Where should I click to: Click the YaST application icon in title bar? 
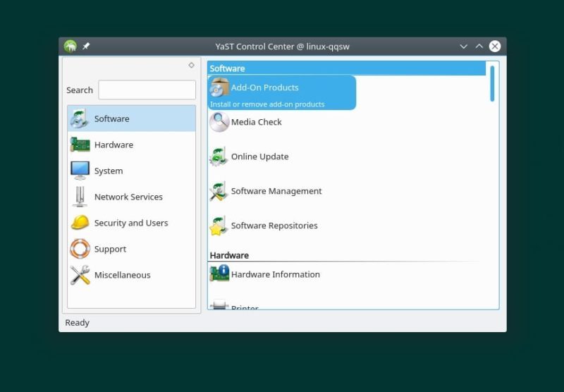(x=70, y=46)
